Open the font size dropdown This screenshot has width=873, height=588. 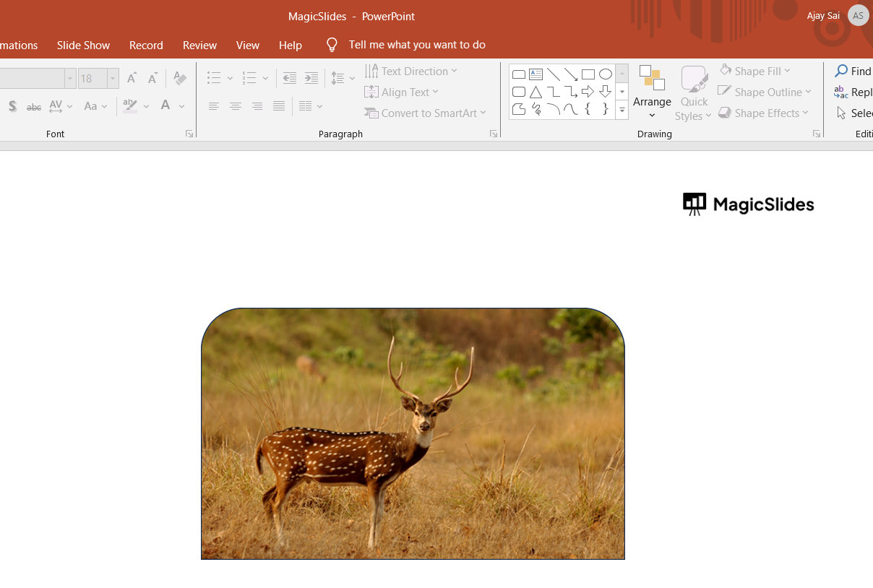click(113, 78)
